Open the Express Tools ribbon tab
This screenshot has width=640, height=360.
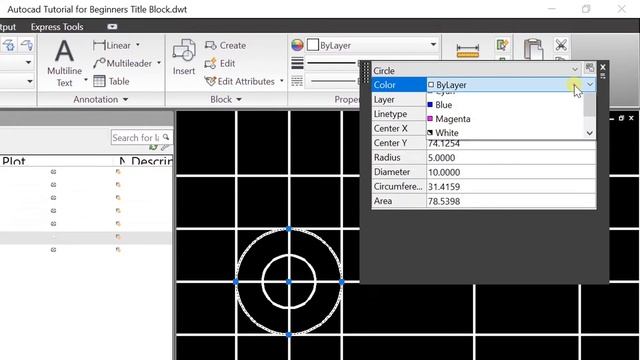click(x=57, y=27)
